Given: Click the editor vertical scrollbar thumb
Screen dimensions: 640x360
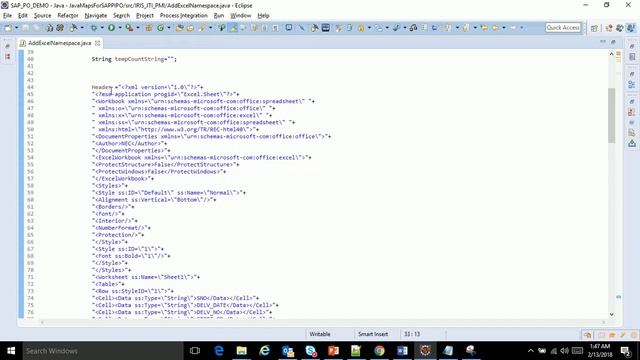Looking at the screenshot, I should pyautogui.click(x=611, y=116).
